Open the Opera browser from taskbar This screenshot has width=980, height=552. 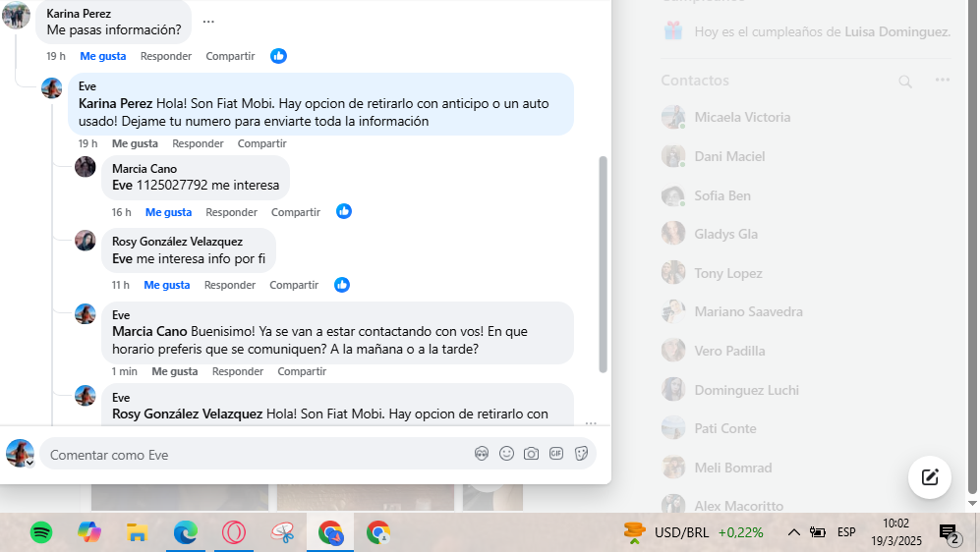pos(234,532)
